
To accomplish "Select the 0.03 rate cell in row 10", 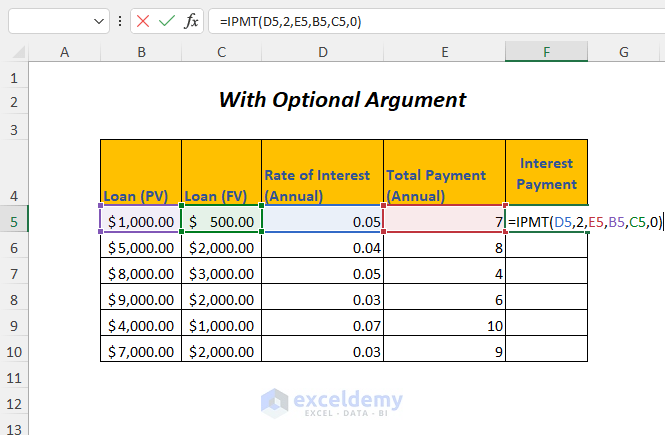I will click(x=322, y=349).
